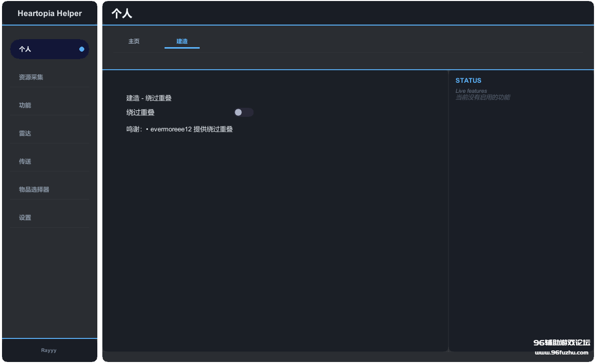Enable the 绕过重叠 toggle switch
The width and height of the screenshot is (595, 364).
pos(244,112)
